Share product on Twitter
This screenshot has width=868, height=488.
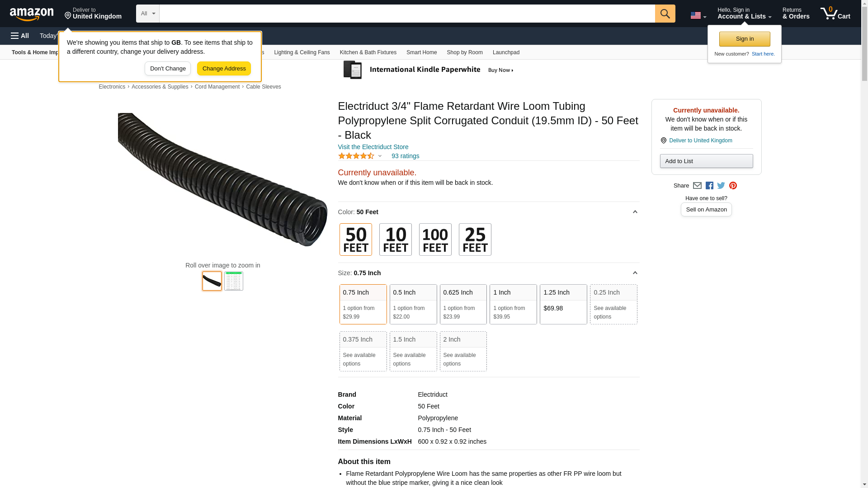tap(721, 186)
